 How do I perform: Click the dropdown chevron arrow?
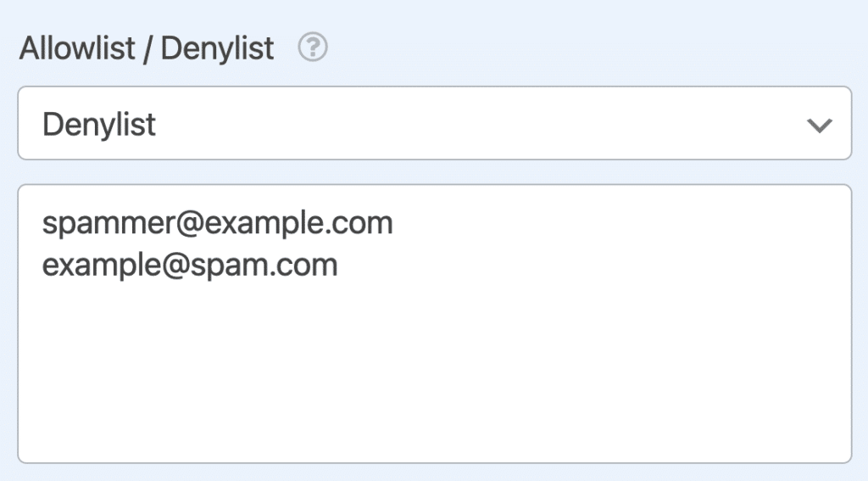click(x=820, y=126)
